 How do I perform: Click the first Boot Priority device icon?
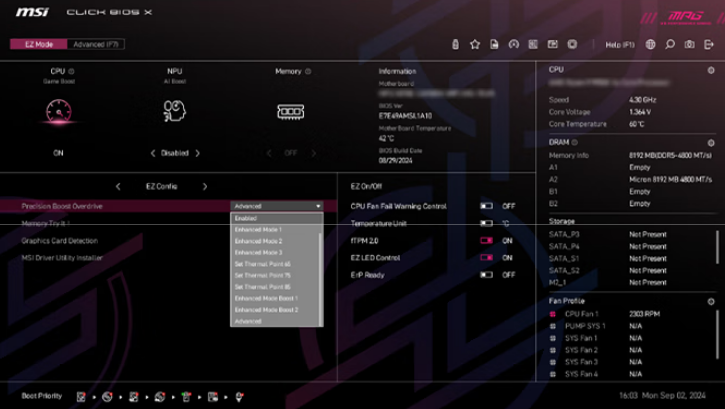click(81, 397)
